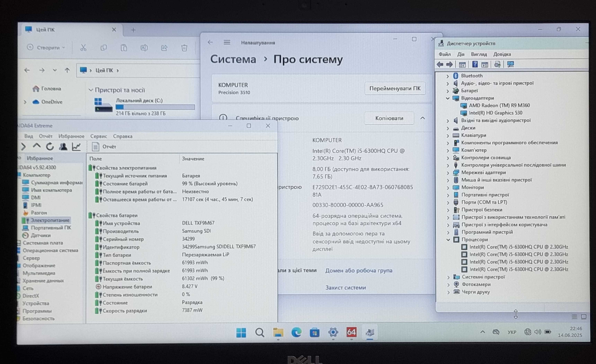596x364 pixels.
Task: Click the Windows Start button
Action: point(241,333)
